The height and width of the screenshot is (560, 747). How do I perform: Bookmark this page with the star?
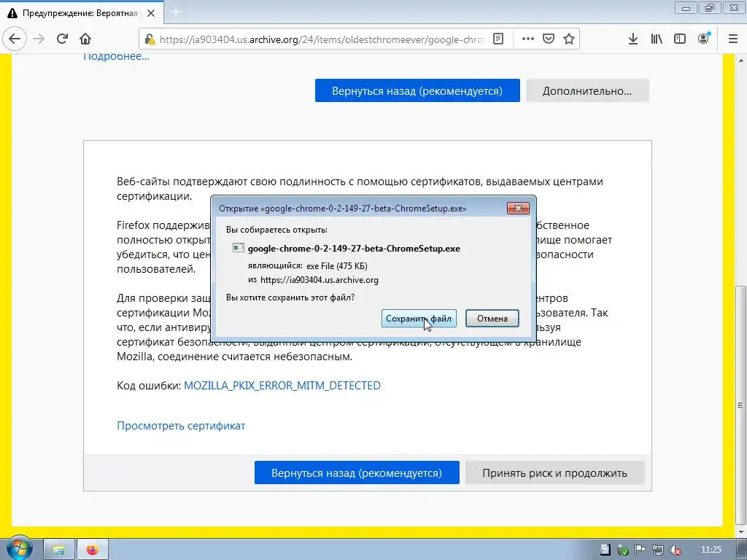[x=569, y=39]
